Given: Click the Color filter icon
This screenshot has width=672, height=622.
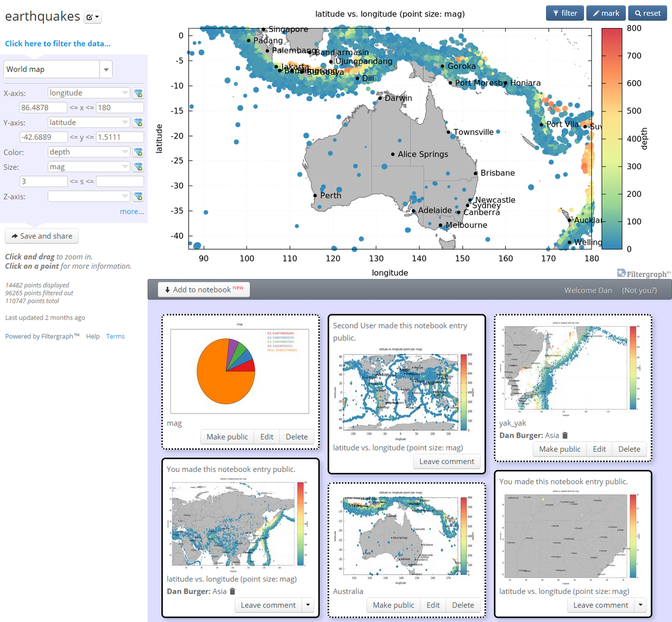Looking at the screenshot, I should (138, 152).
